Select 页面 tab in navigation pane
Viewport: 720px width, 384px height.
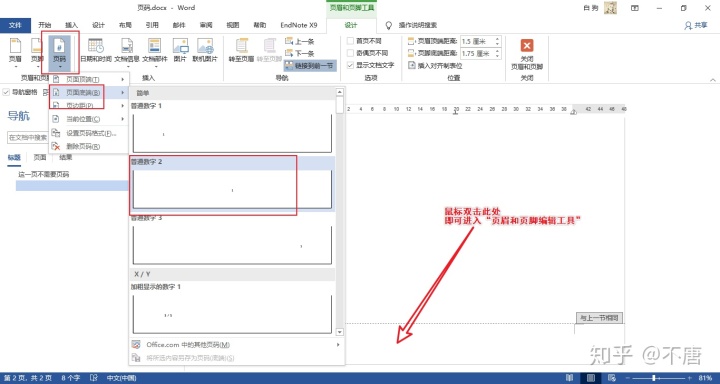40,158
